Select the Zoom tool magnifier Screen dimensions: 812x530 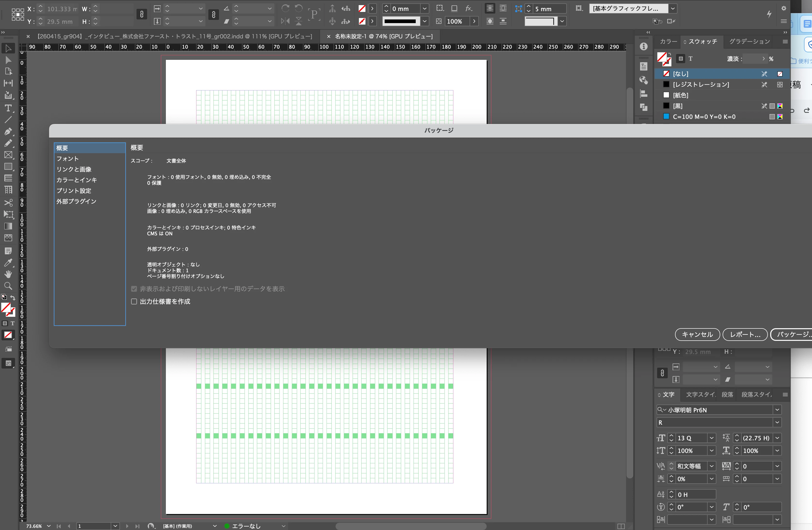point(8,286)
